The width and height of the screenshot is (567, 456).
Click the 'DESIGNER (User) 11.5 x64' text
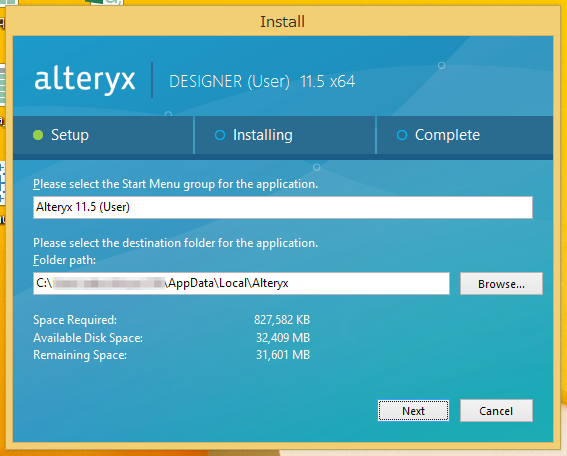[262, 81]
